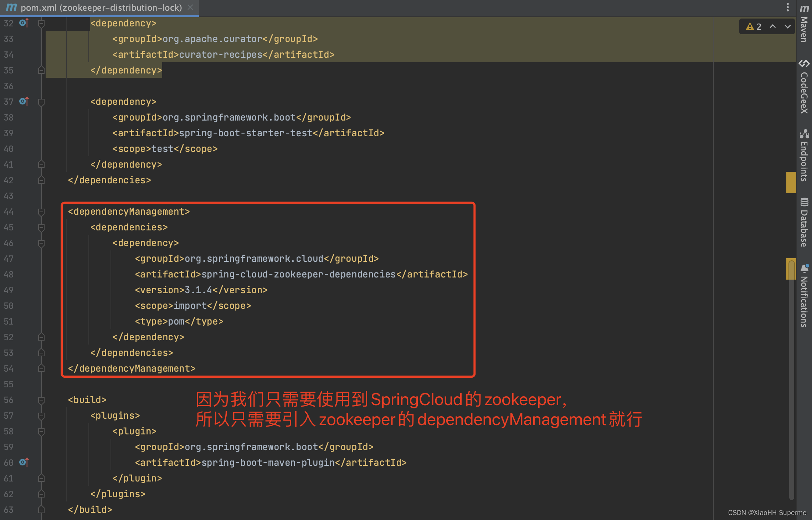Screen dimensions: 812x520
Task: Click the org.apache.curator groupId text
Action: click(x=212, y=39)
